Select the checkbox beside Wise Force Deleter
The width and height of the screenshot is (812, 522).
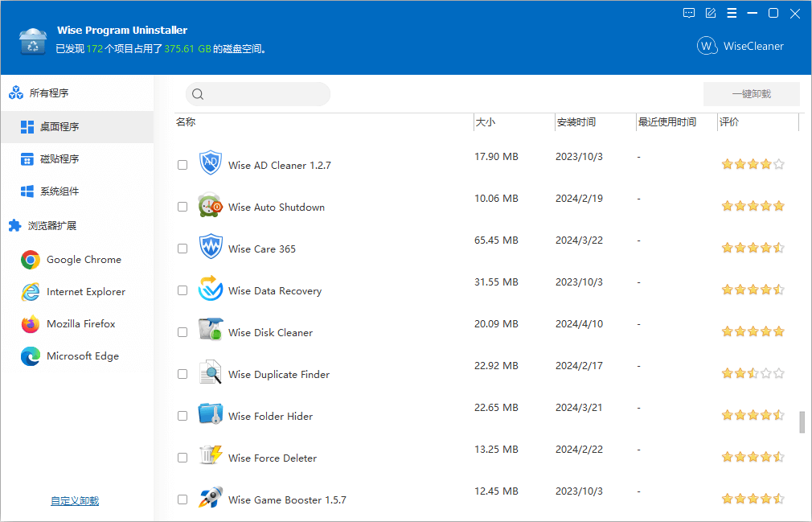point(182,458)
